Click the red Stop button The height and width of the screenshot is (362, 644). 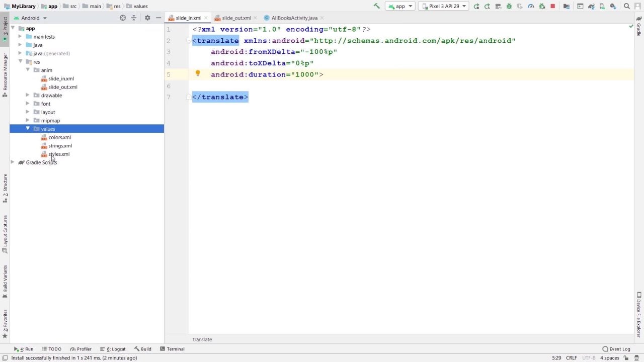coord(552,7)
